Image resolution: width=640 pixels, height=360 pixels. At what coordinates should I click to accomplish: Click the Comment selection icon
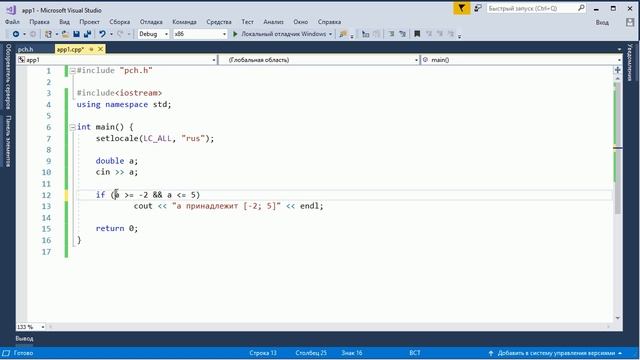pyautogui.click(x=391, y=34)
